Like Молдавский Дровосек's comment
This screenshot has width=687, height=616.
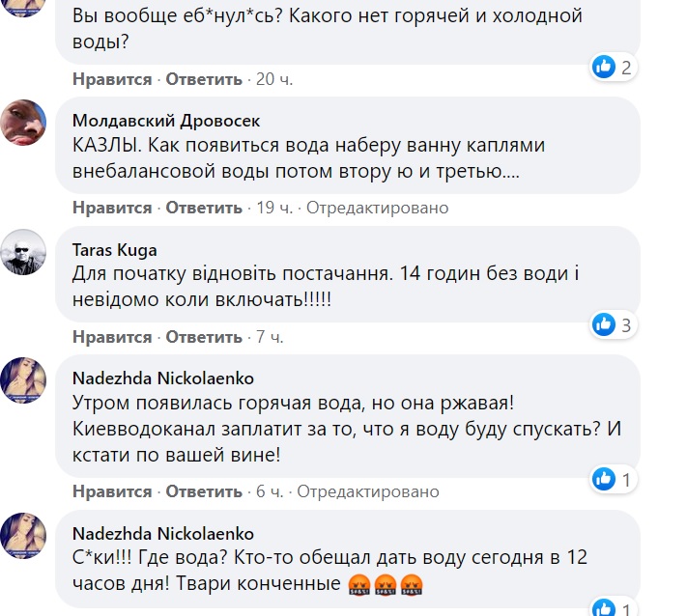click(x=112, y=208)
